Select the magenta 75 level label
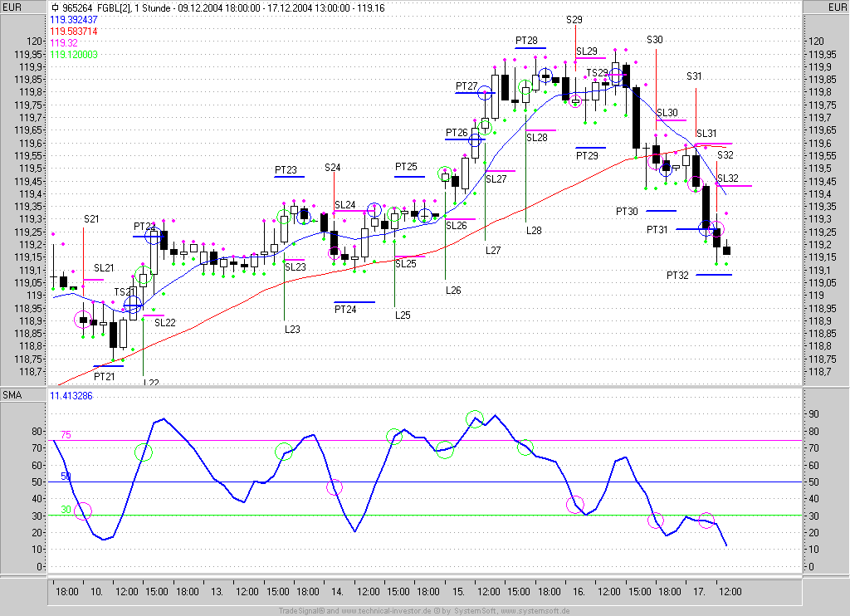Viewport: 850px width, 616px height. [x=66, y=435]
